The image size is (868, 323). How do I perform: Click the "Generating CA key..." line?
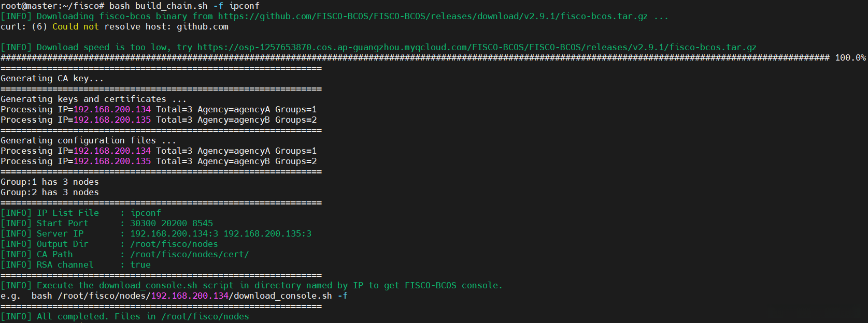coord(52,78)
